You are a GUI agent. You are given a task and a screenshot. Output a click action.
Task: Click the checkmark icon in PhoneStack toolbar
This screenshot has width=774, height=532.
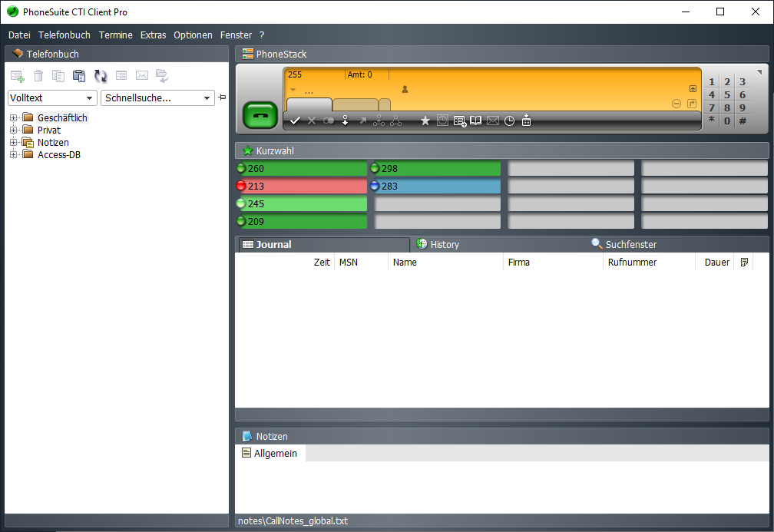coord(295,121)
